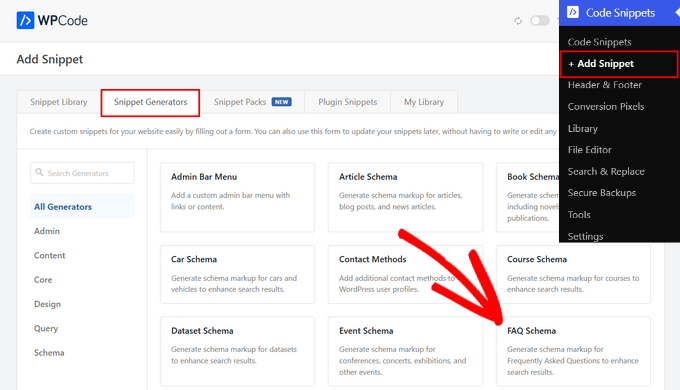The height and width of the screenshot is (390, 680).
Task: Open Tools in the sidebar menu
Action: [579, 215]
